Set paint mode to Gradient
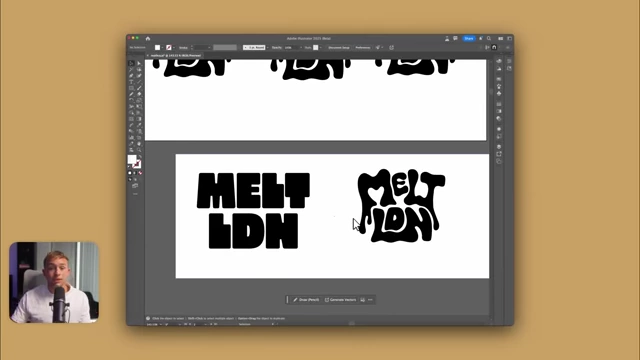This screenshot has height=360, width=640. point(135,173)
